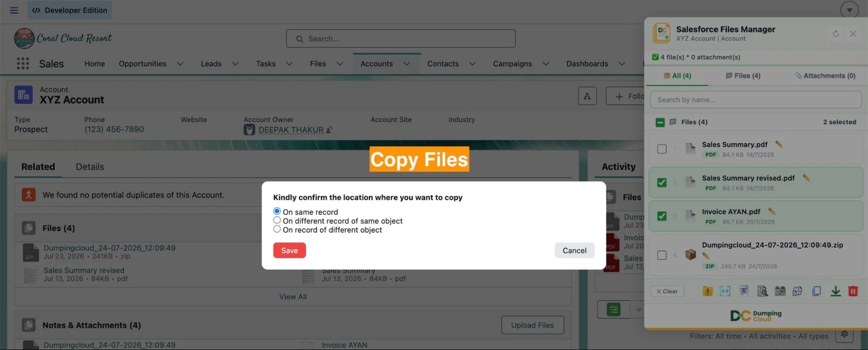Image resolution: width=868 pixels, height=350 pixels.
Task: Open the DEEPAK THAKUR owner link
Action: point(291,130)
